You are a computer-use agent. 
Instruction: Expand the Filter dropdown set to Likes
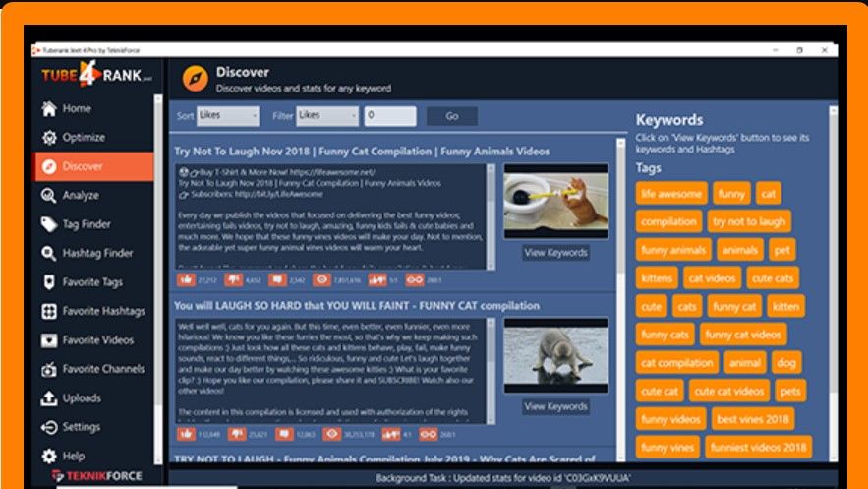coord(327,116)
